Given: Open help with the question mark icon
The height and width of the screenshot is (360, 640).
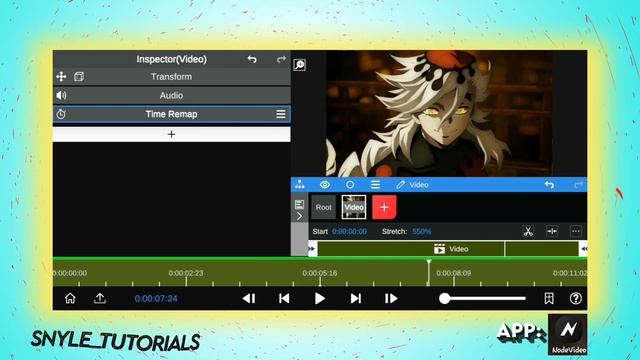Looking at the screenshot, I should [x=576, y=298].
